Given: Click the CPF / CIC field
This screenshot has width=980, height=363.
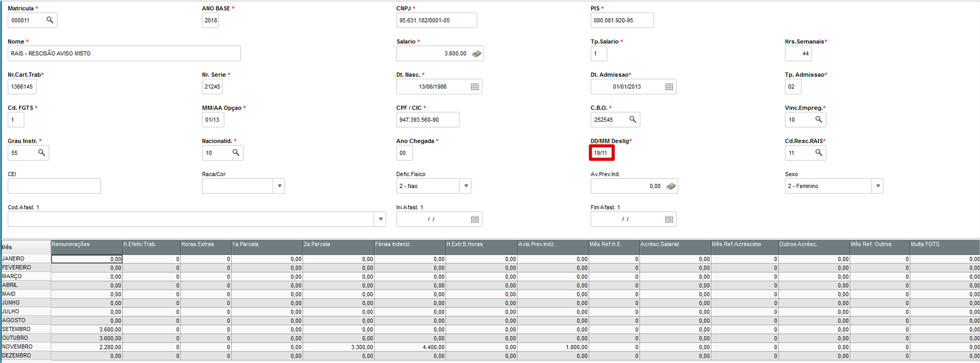Looking at the screenshot, I should pos(428,120).
